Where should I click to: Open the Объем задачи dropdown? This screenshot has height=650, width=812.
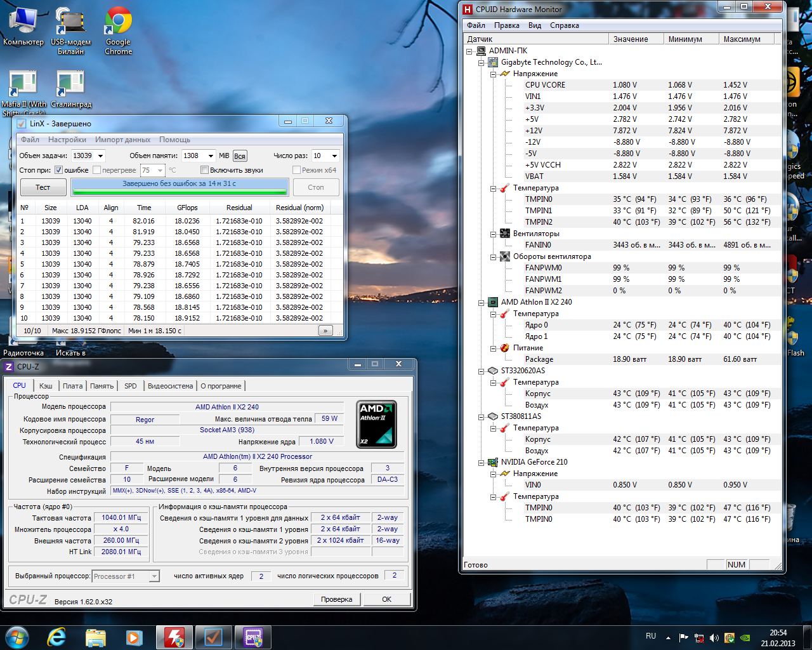pos(100,156)
